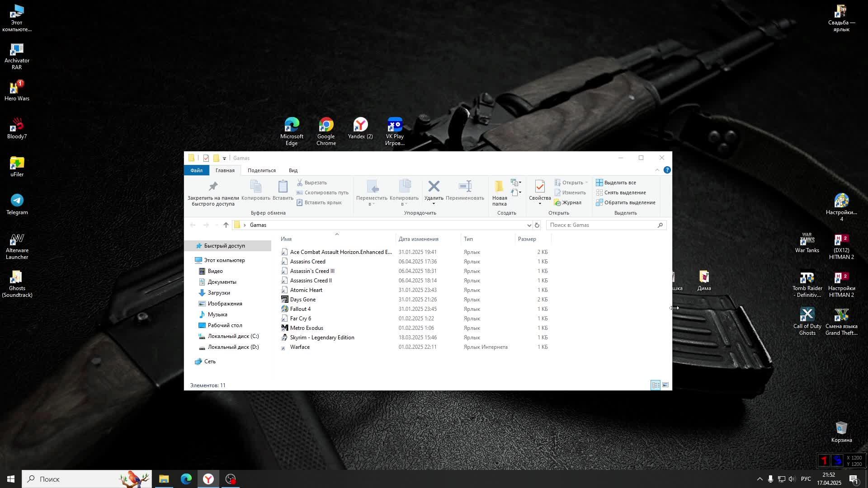This screenshot has height=488, width=868.
Task: Open the Файл menu tab
Action: tap(196, 170)
